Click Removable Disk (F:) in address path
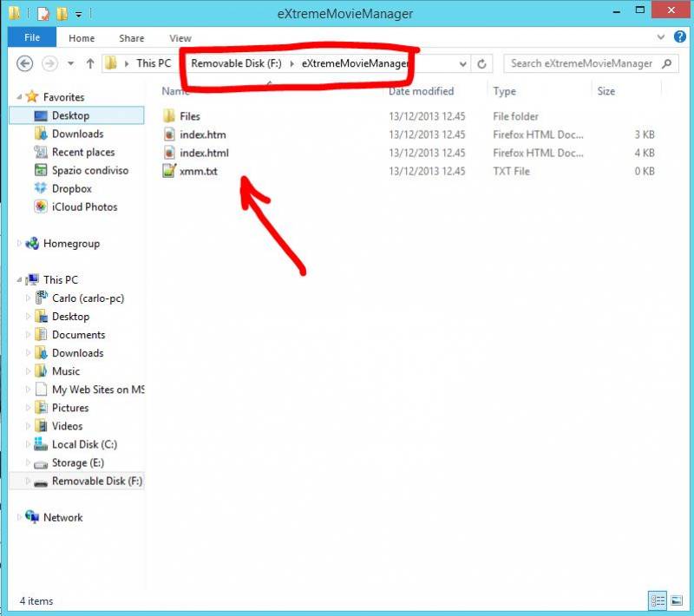The height and width of the screenshot is (616, 694). tap(236, 63)
